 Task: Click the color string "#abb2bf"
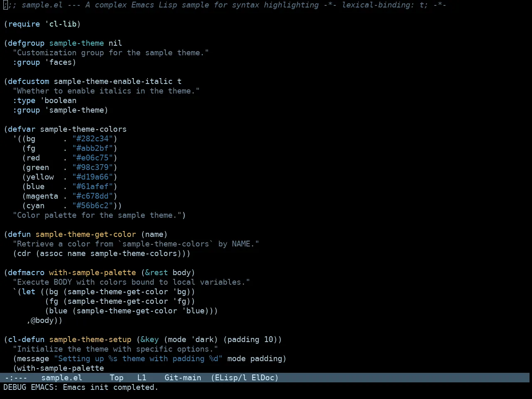(93, 148)
